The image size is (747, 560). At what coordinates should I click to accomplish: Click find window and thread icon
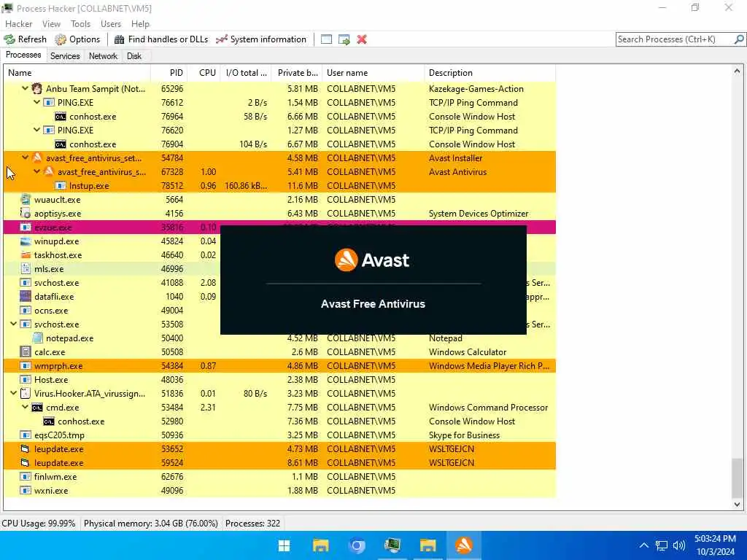tap(344, 39)
